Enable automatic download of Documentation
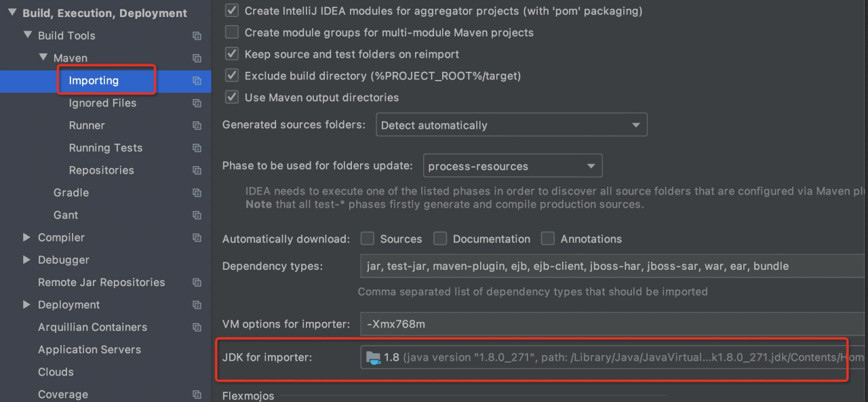 pos(440,239)
